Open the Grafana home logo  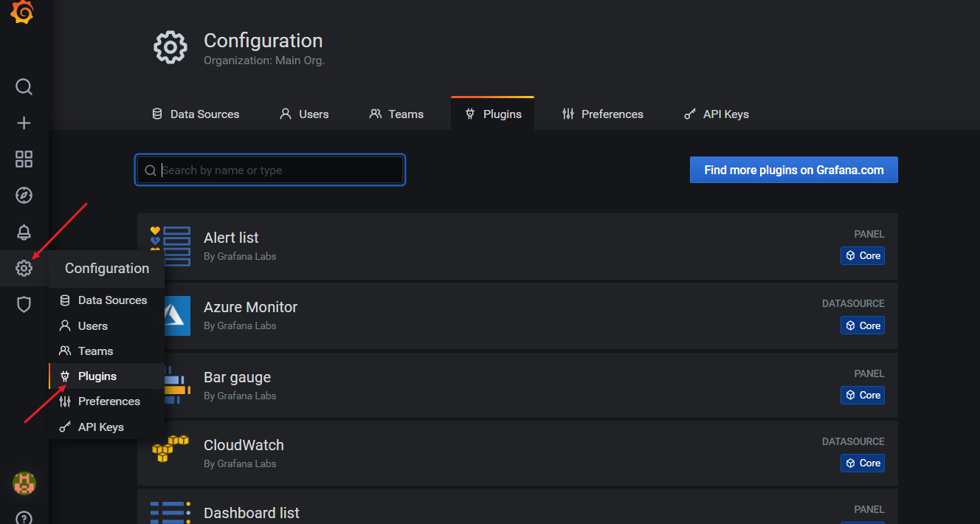tap(22, 11)
